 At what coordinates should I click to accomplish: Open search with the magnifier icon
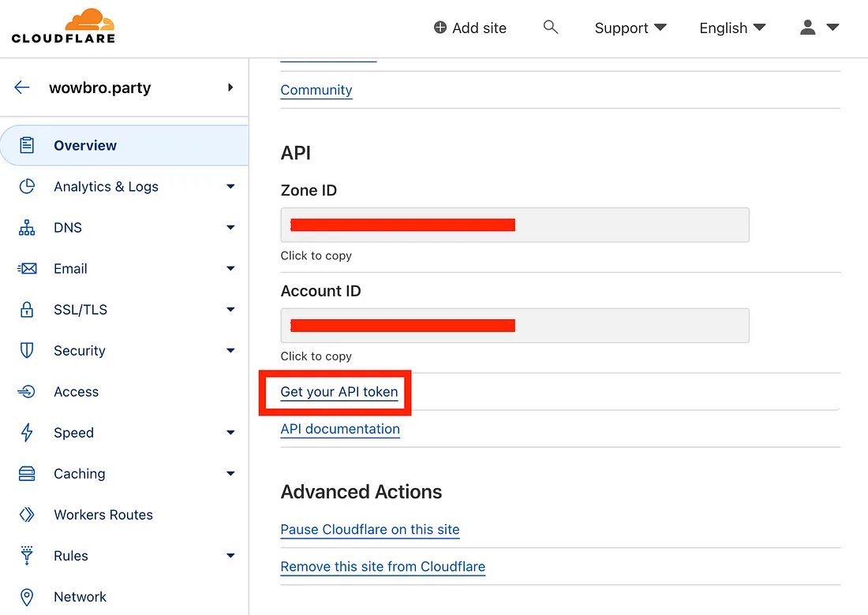tap(550, 27)
